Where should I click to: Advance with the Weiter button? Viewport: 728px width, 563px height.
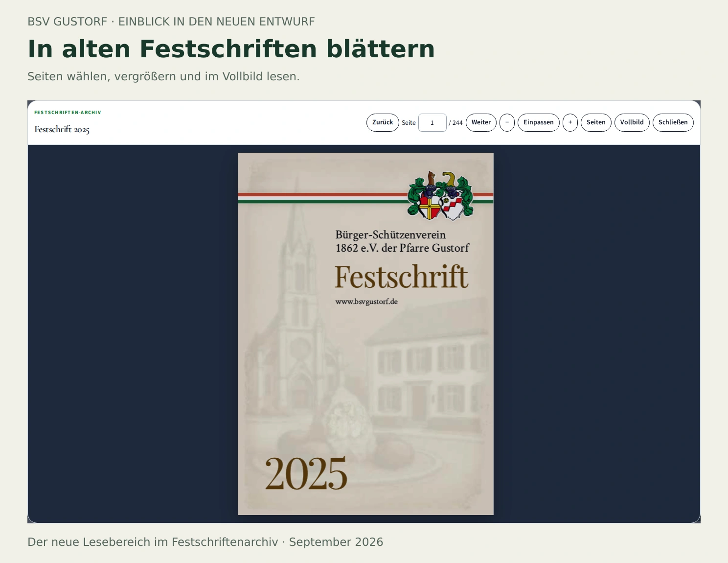coord(481,122)
